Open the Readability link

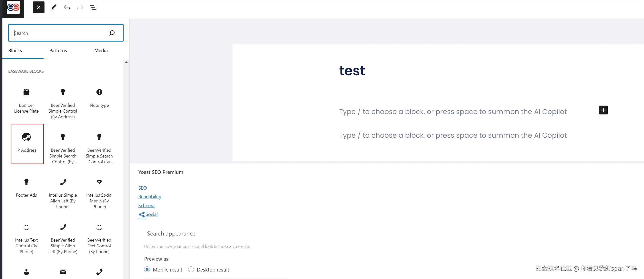[x=149, y=197]
